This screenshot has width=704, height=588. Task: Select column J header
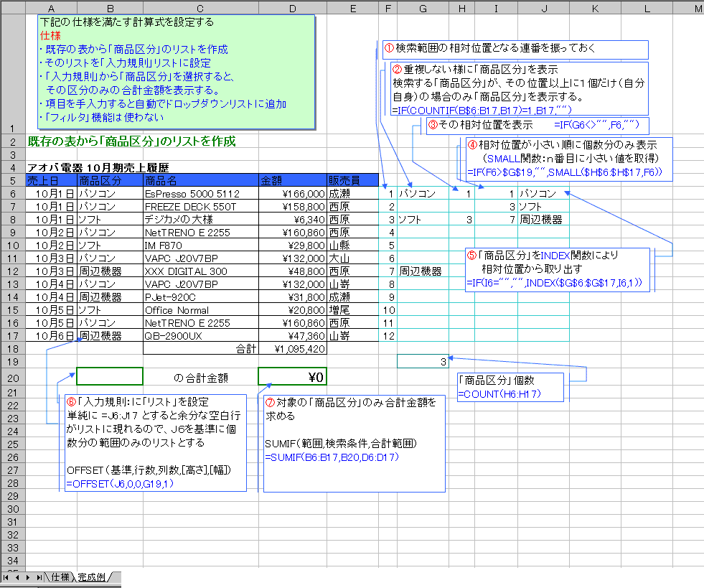[x=544, y=8]
